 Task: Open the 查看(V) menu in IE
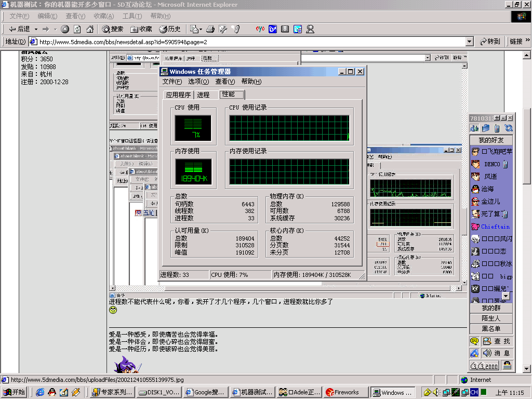[x=75, y=16]
